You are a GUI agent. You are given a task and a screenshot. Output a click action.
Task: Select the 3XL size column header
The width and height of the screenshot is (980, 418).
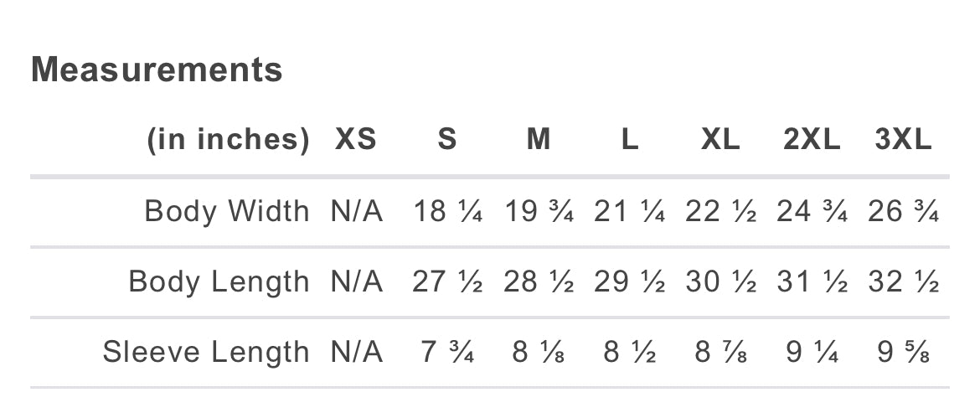(903, 140)
